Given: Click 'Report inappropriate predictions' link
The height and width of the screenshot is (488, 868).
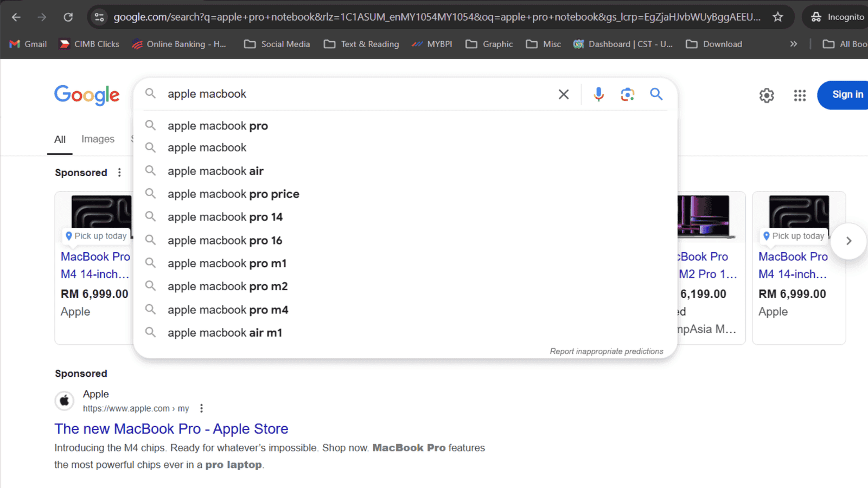Looking at the screenshot, I should [607, 351].
